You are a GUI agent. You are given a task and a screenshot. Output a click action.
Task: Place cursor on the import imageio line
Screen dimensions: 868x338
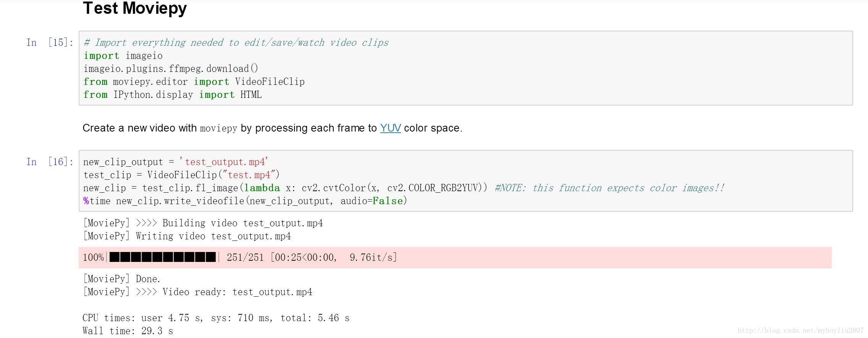tap(123, 56)
